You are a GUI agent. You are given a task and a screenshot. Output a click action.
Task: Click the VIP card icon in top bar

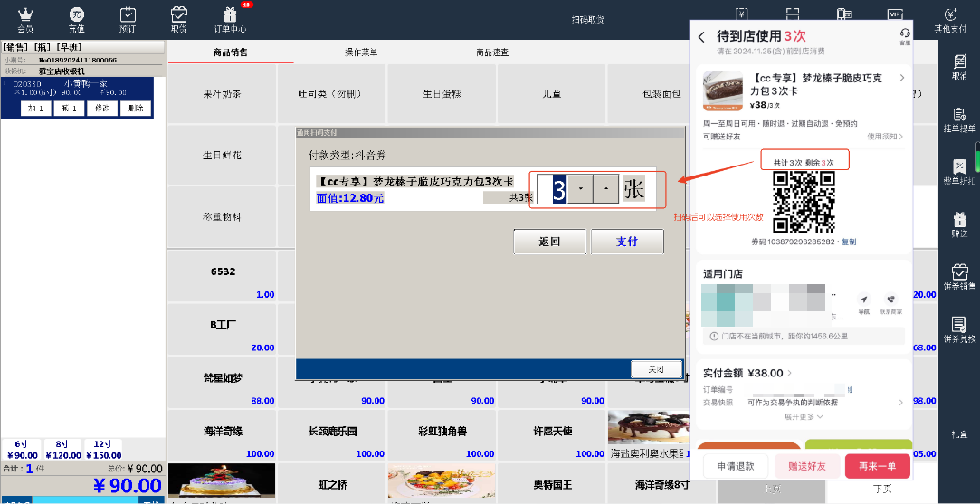coord(895,14)
